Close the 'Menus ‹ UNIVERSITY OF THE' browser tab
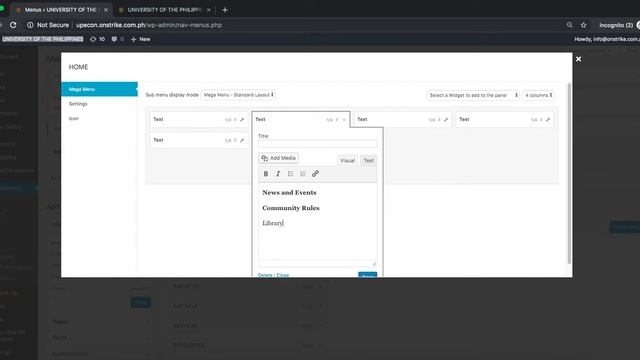The image size is (640, 360). click(x=106, y=10)
